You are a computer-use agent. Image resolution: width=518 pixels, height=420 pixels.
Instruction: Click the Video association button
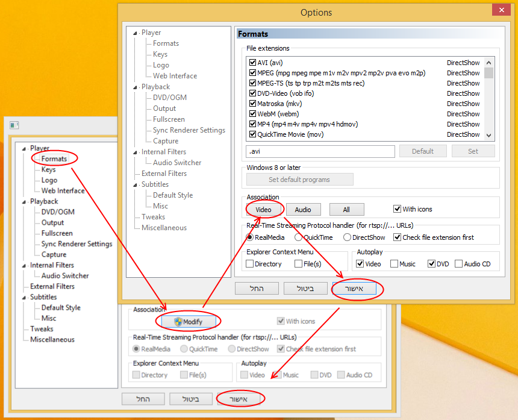point(263,210)
